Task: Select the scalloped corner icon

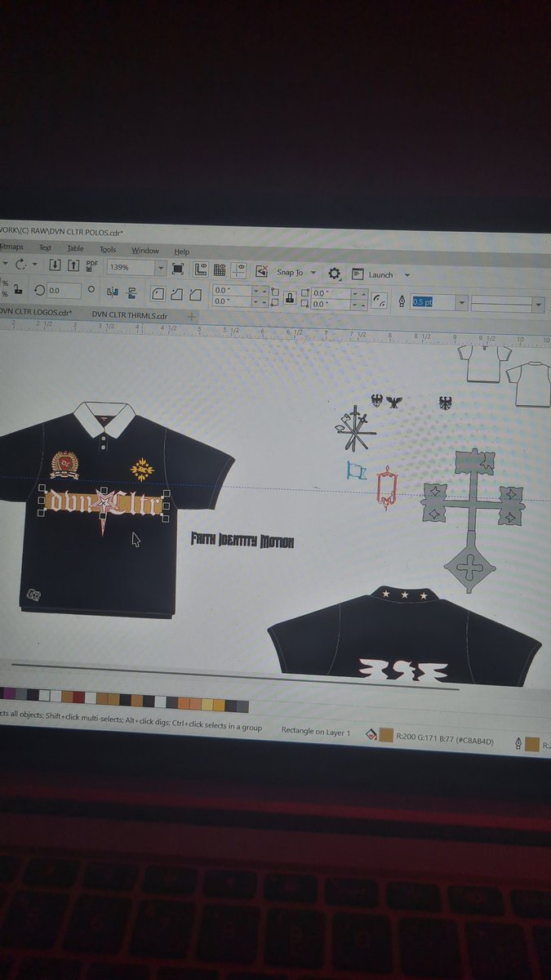Action: tap(177, 293)
